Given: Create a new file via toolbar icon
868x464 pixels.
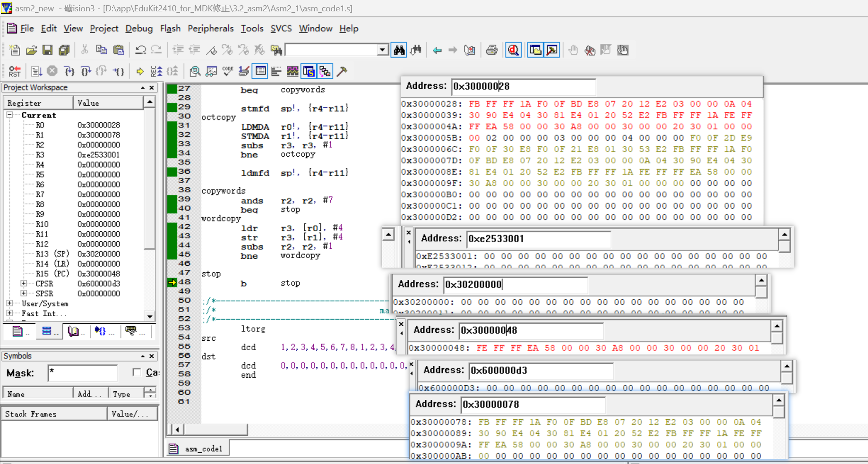Looking at the screenshot, I should click(15, 50).
